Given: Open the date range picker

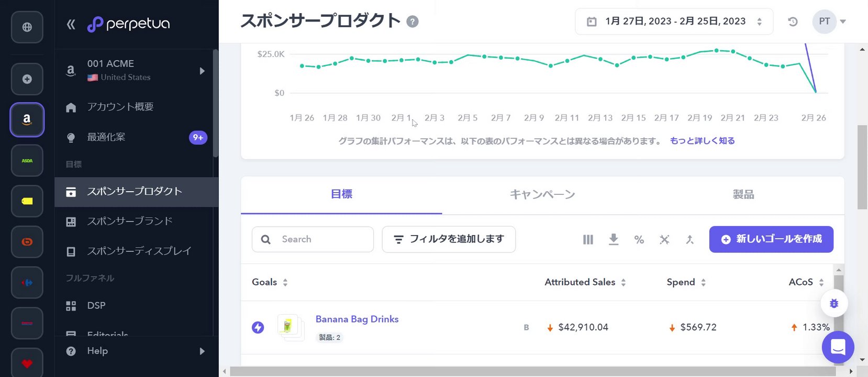Looking at the screenshot, I should (x=674, y=21).
